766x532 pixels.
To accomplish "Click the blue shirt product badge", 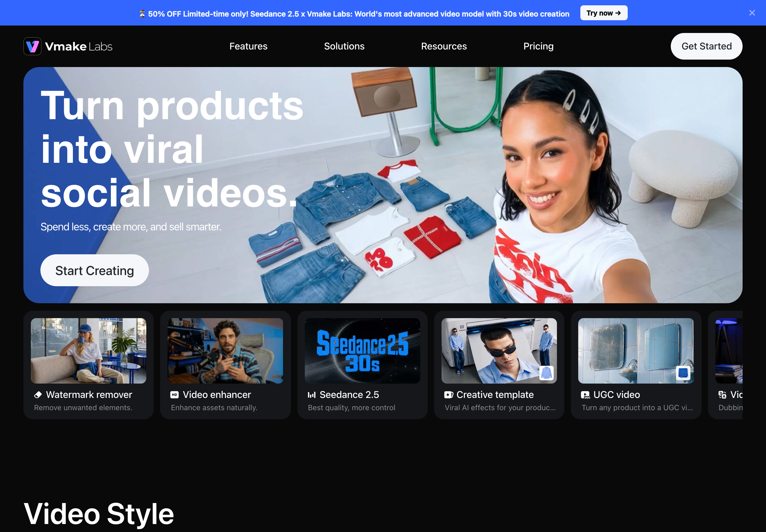I will tap(547, 373).
